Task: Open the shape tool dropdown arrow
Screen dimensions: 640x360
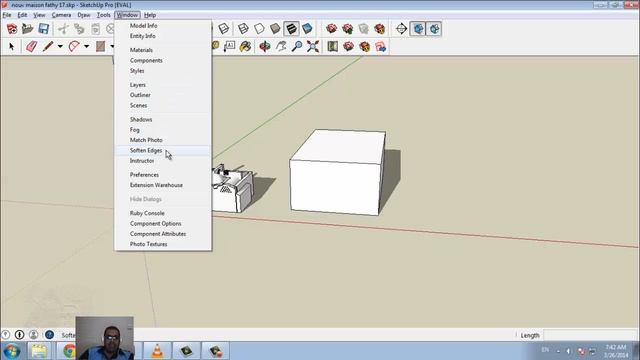Action: coord(112,47)
